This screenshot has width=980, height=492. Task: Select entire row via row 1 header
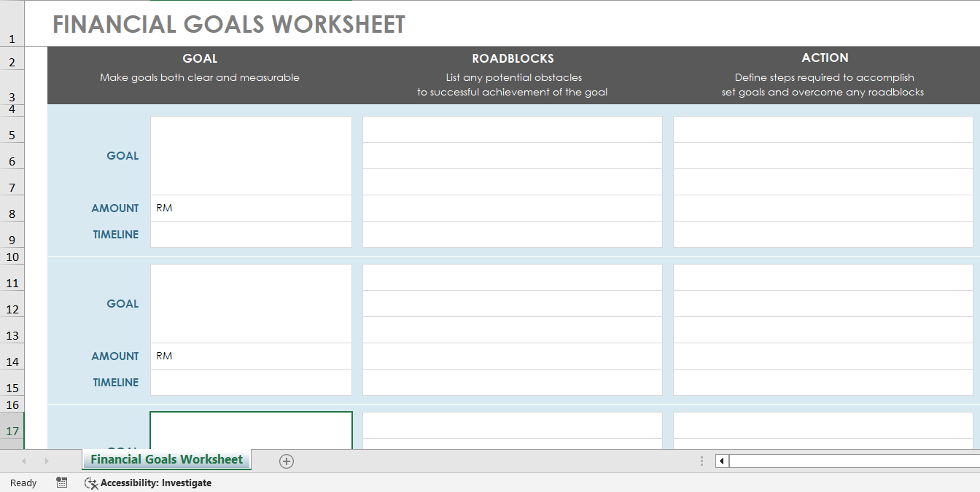coord(12,24)
